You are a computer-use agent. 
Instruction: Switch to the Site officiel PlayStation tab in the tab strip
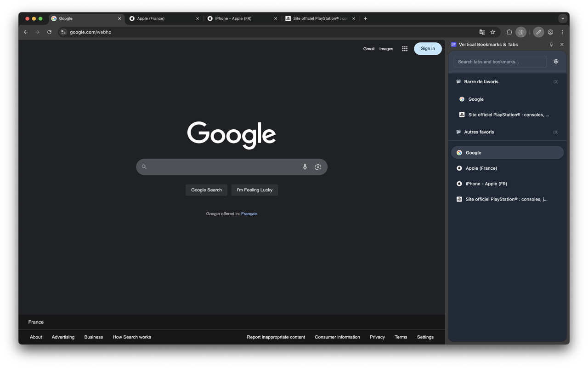point(320,18)
